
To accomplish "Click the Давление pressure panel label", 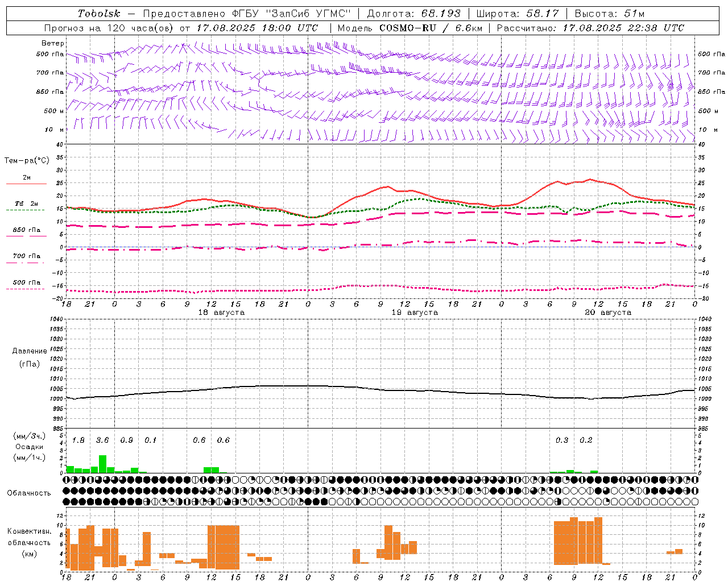I will [30, 351].
